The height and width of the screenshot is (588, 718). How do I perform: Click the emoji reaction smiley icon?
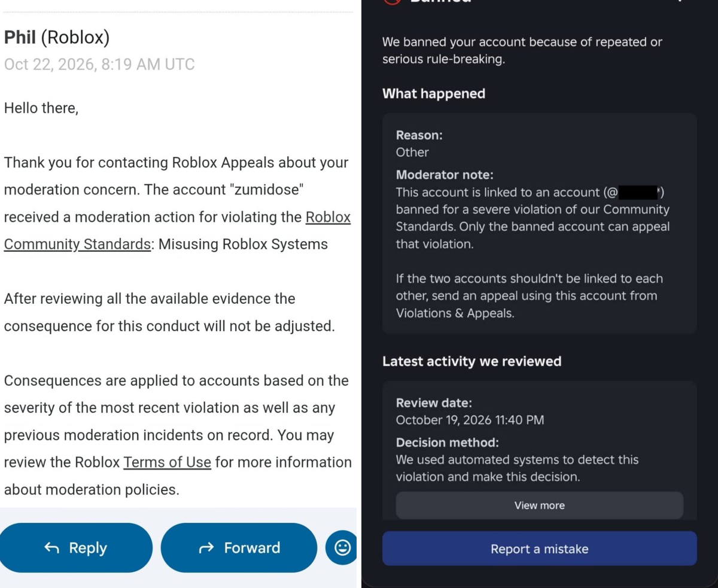click(342, 547)
